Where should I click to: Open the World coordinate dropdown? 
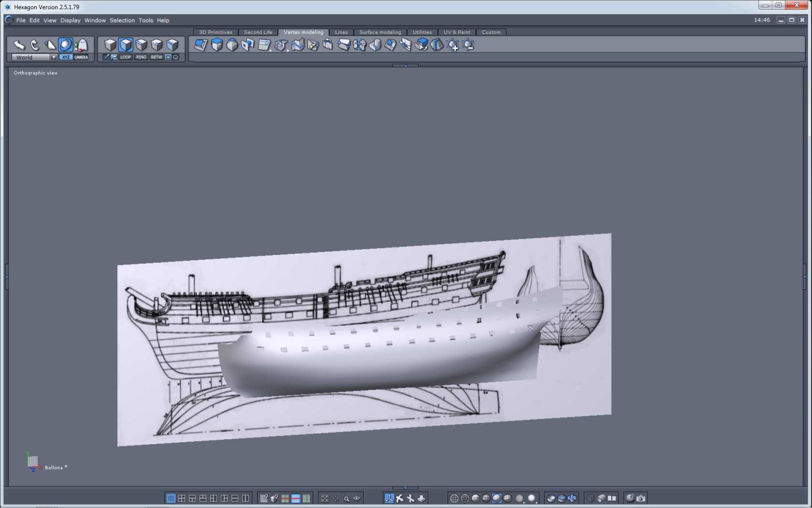click(54, 57)
